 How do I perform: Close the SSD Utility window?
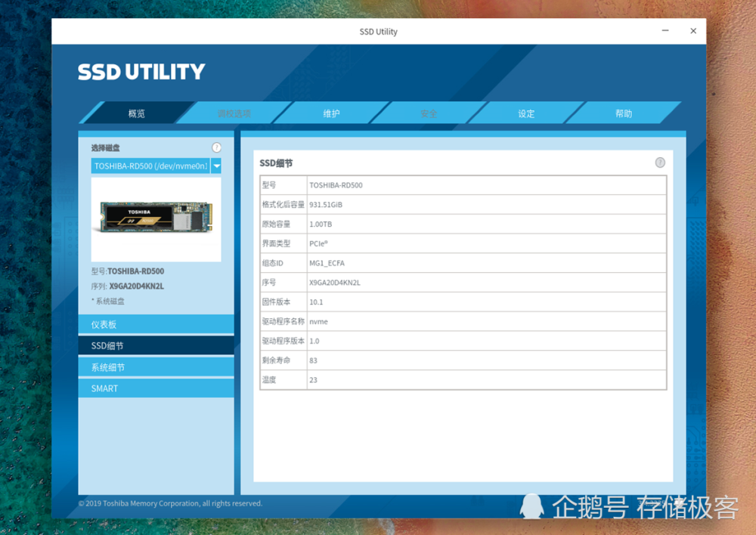click(693, 31)
